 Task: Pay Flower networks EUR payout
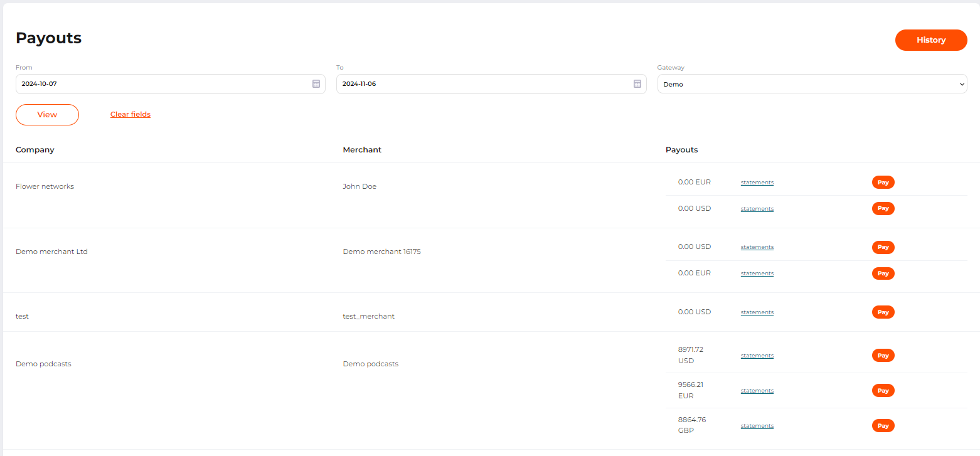[x=883, y=183]
